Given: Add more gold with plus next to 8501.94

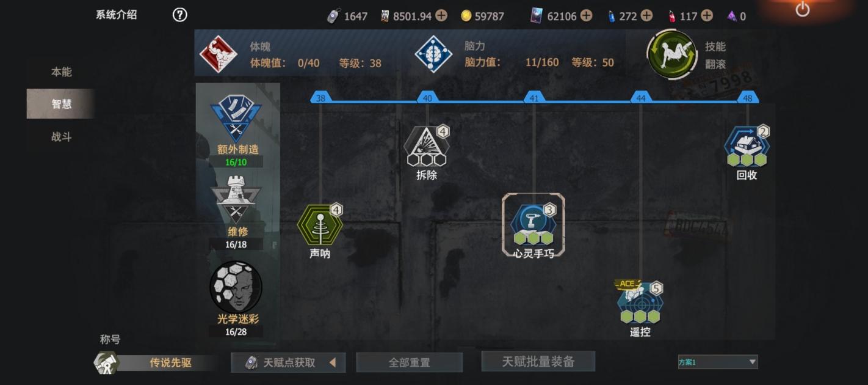Looking at the screenshot, I should tap(441, 15).
